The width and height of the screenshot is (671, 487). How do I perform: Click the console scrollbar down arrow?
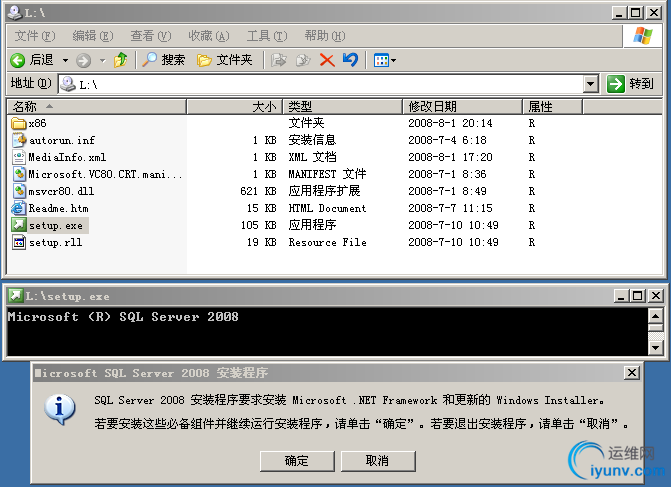click(656, 347)
